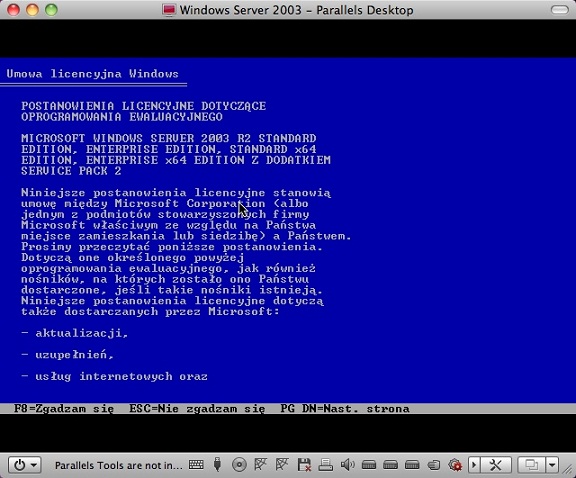Click the toolbar toggle pill in title bar
The height and width of the screenshot is (478, 576).
point(559,10)
